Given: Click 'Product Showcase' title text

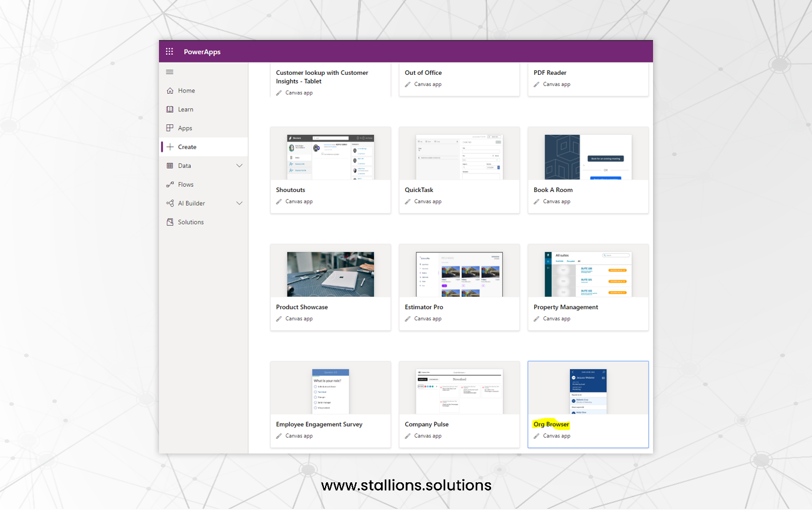Looking at the screenshot, I should (302, 307).
